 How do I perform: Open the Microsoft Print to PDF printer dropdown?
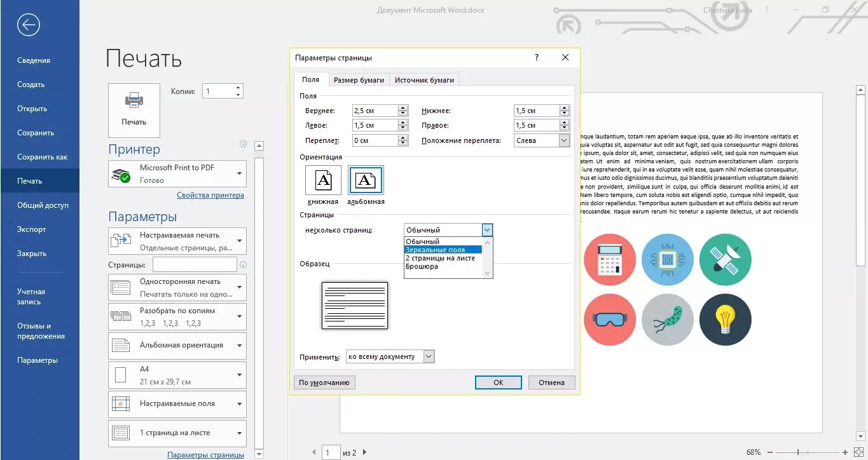point(177,173)
